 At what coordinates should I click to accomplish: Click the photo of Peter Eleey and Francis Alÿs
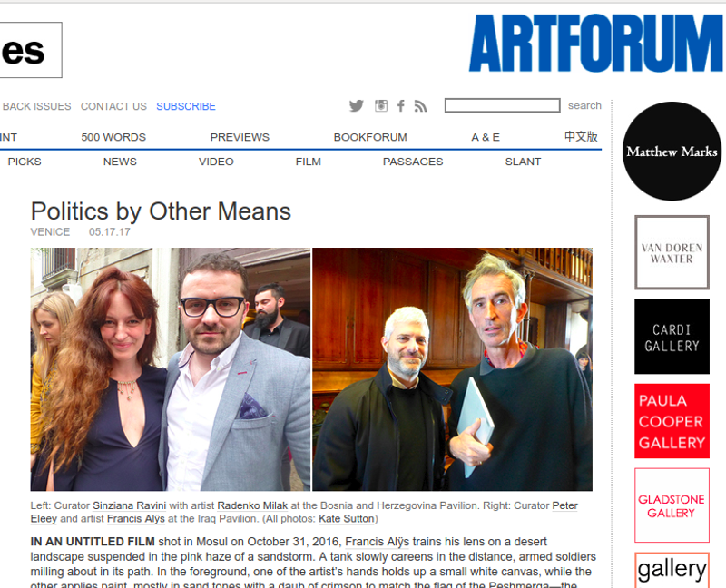click(452, 369)
